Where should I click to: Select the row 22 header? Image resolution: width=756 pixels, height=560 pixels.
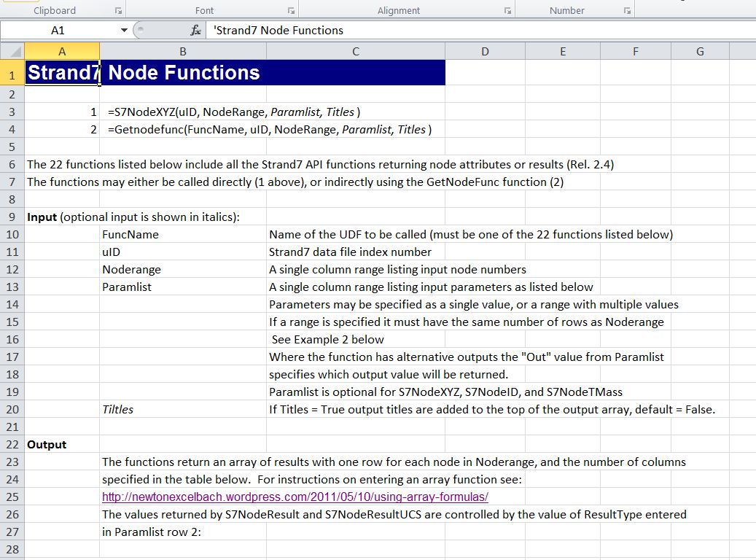[x=12, y=445]
